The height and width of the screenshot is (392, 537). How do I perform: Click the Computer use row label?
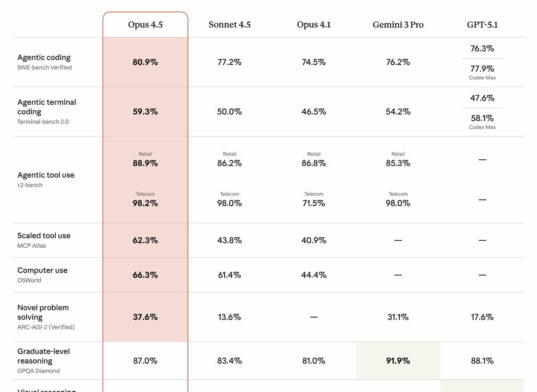tap(42, 270)
